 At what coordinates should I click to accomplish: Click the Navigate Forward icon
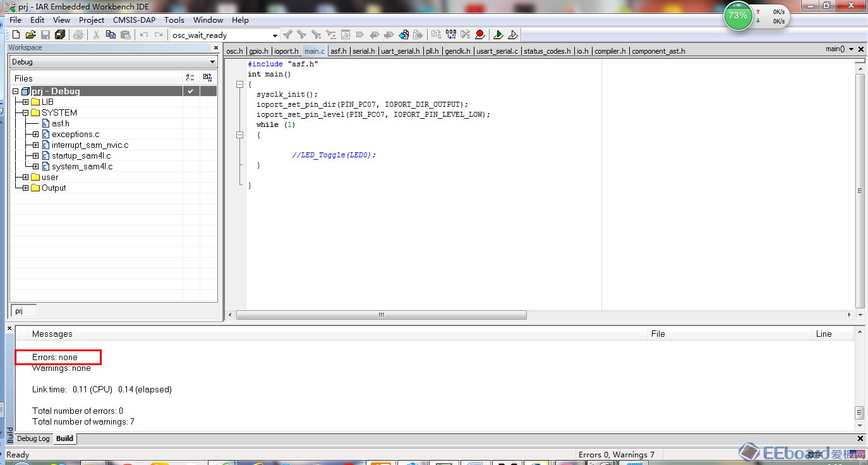[418, 35]
